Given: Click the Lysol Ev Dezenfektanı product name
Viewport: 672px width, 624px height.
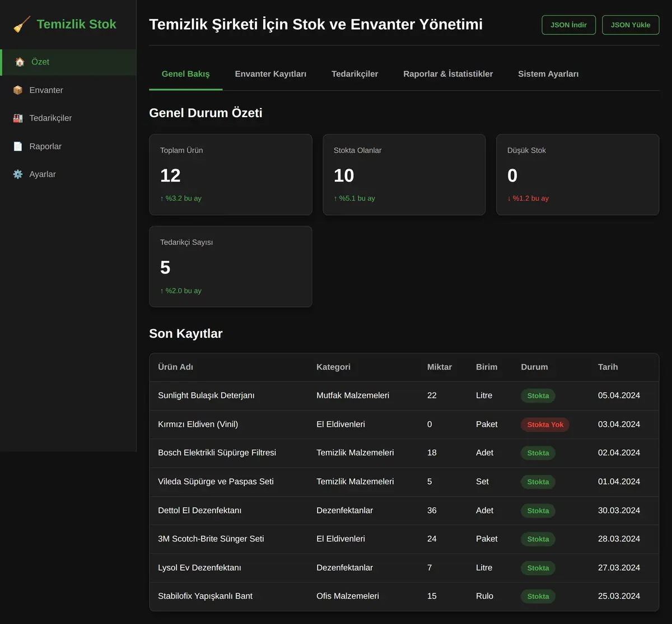Looking at the screenshot, I should (x=199, y=567).
